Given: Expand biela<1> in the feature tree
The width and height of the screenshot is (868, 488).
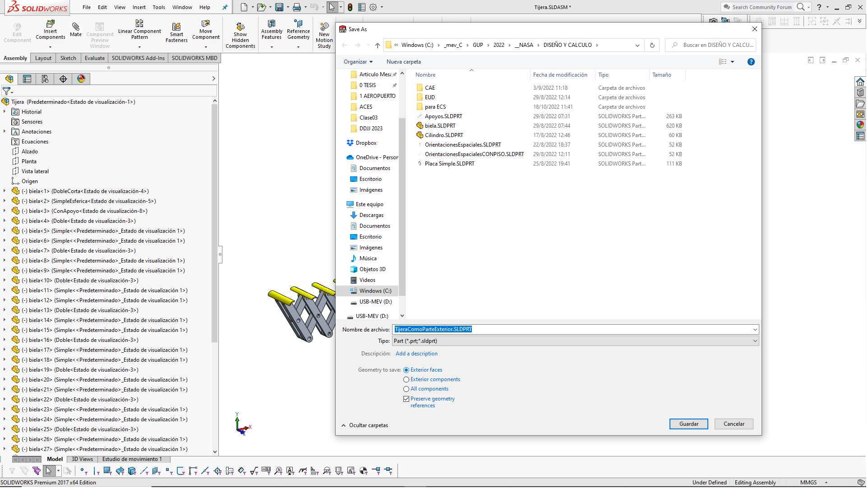Looking at the screenshot, I should [x=5, y=191].
